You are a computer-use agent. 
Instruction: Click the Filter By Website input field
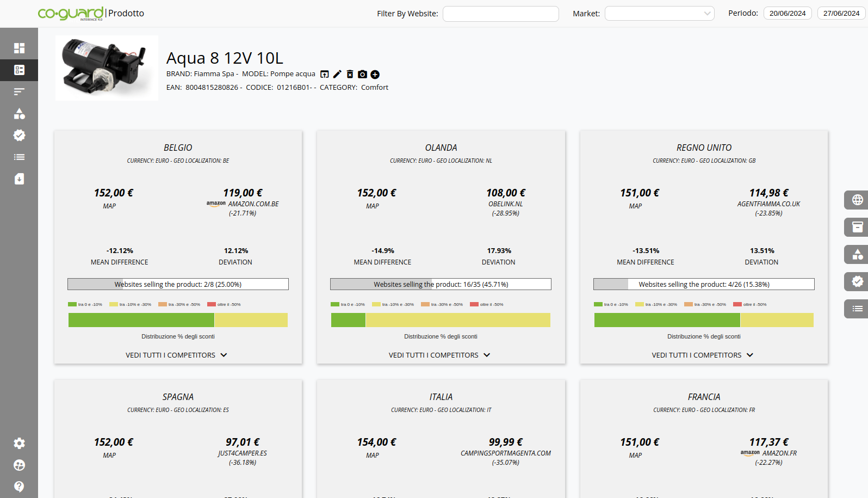point(500,14)
